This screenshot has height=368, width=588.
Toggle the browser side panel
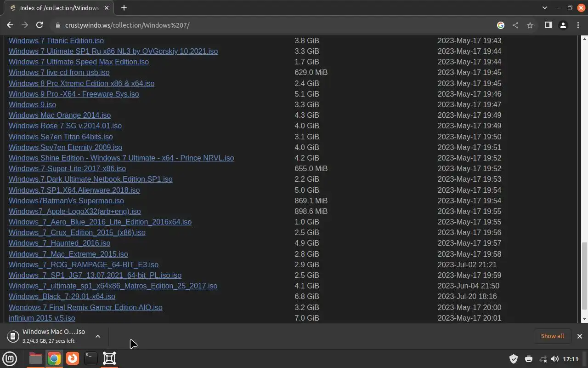point(548,25)
